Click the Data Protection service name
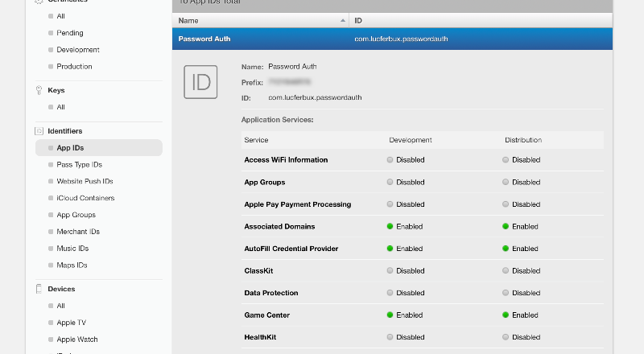Screen dimensions: 644x354 [x=271, y=293]
